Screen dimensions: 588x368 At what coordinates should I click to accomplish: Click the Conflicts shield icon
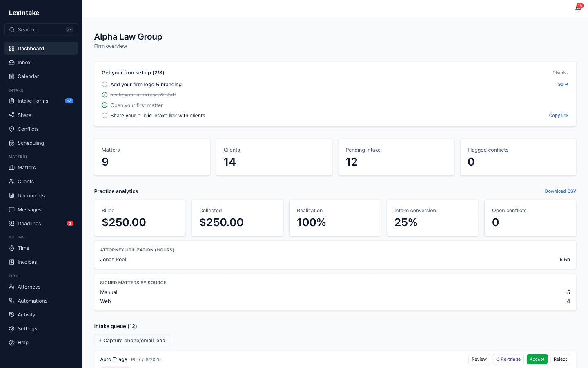12,129
